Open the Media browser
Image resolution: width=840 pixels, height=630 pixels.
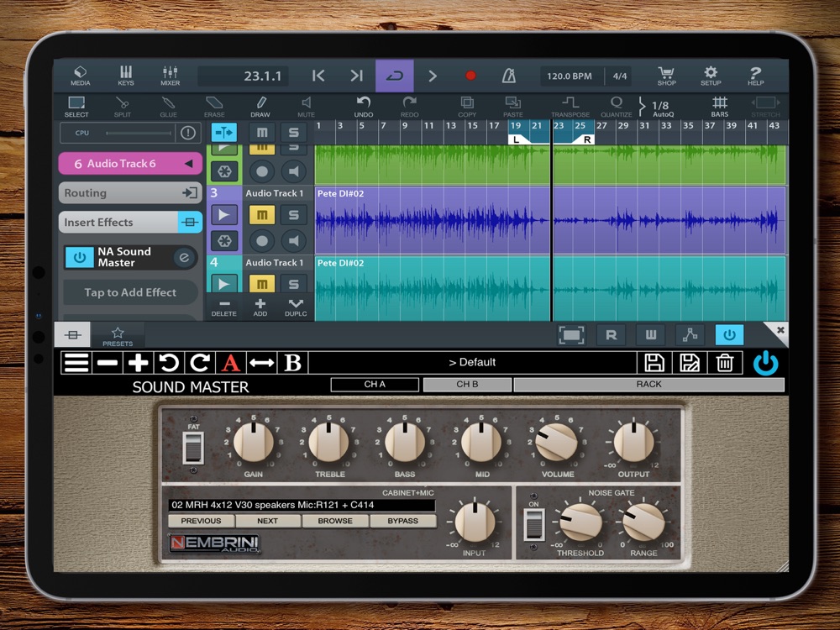tap(81, 76)
